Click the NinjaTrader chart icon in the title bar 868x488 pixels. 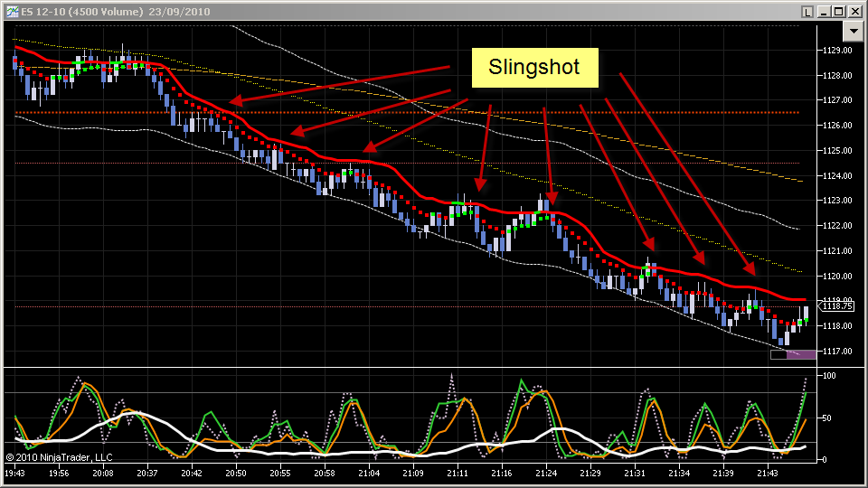pyautogui.click(x=12, y=12)
